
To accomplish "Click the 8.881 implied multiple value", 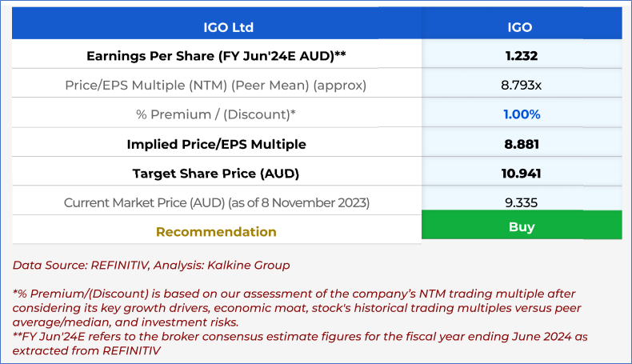I will click(x=521, y=144).
